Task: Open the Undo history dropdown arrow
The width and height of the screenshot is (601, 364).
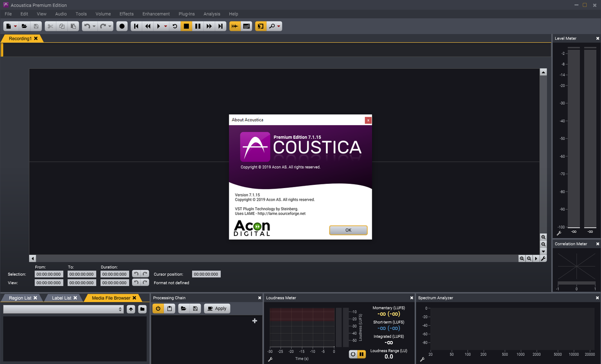Action: 94,26
